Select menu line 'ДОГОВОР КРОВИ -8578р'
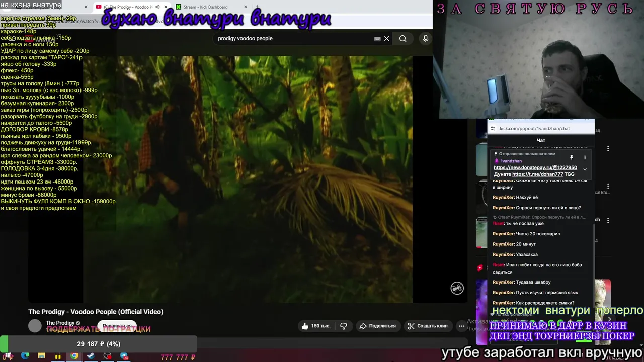Screen dimensions: 644x362 pos(34,129)
